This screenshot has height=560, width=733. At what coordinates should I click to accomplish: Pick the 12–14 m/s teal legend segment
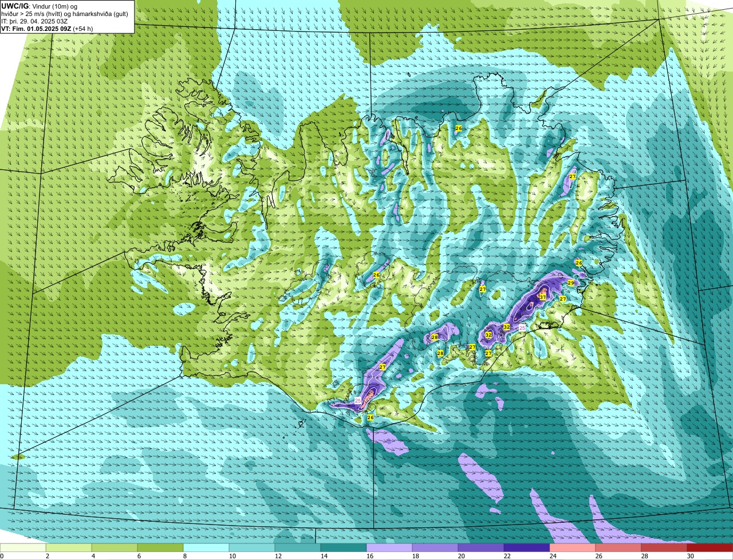click(x=298, y=547)
